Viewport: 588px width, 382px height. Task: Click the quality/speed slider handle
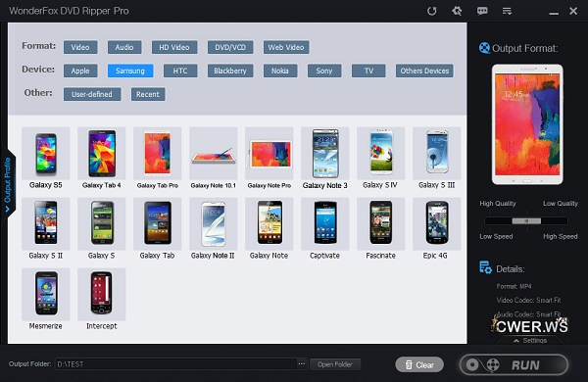click(x=526, y=221)
